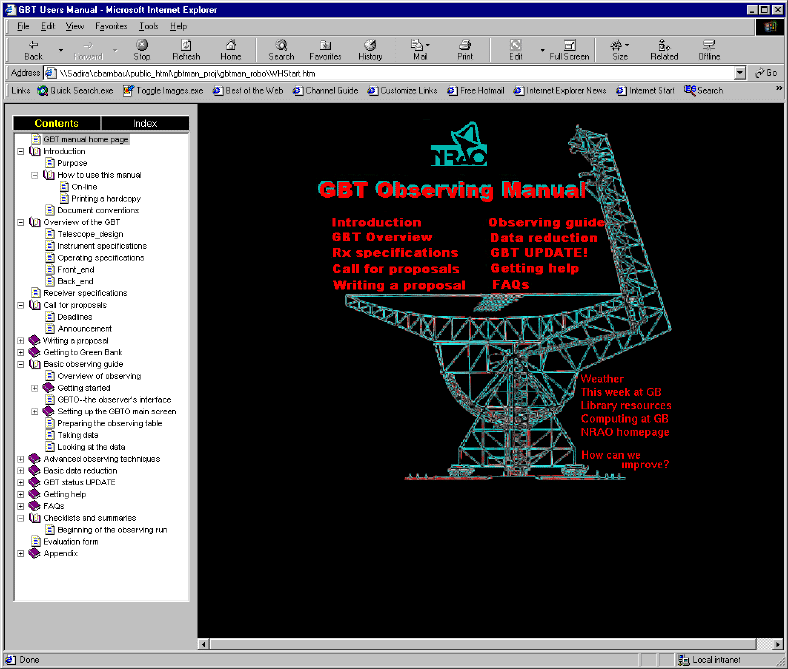Open the GBT Overview link
The image size is (788, 669).
(x=381, y=238)
